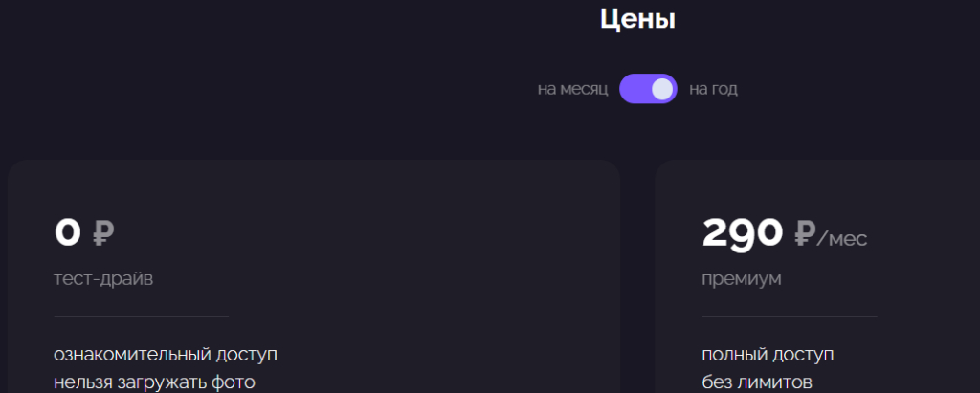The height and width of the screenshot is (393, 980).
Task: Click the ruble symbol next to 290
Action: pyautogui.click(x=804, y=232)
